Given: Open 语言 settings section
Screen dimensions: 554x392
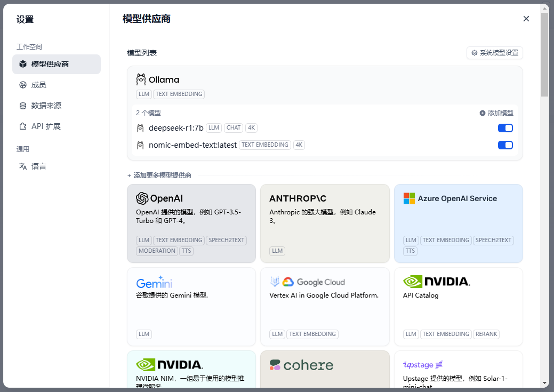Looking at the screenshot, I should click(57, 166).
